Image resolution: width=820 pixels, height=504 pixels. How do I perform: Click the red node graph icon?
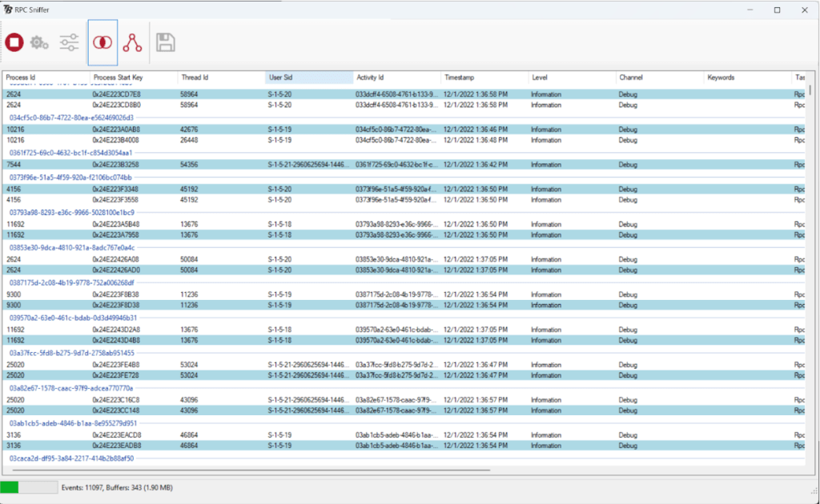132,43
